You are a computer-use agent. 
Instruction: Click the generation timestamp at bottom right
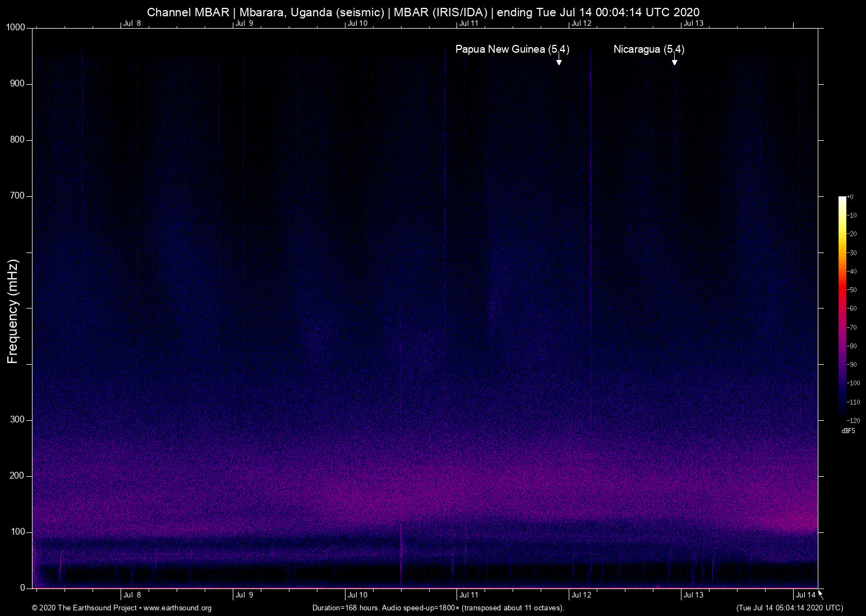pyautogui.click(x=789, y=608)
